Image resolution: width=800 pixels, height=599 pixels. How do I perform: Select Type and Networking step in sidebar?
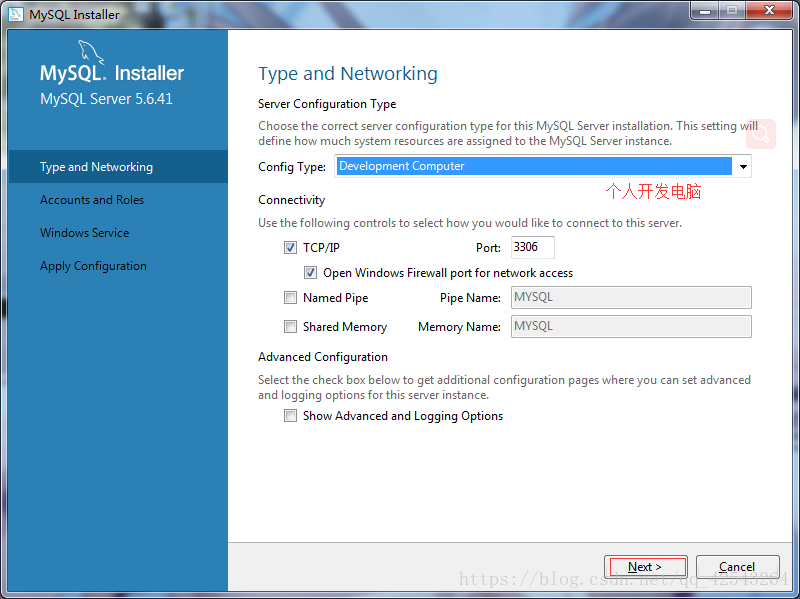click(118, 167)
